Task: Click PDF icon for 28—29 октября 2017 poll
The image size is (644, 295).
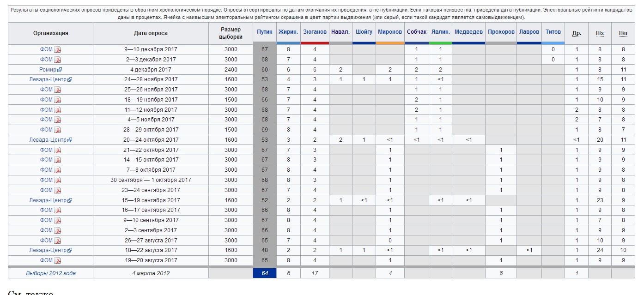Action: (x=58, y=130)
